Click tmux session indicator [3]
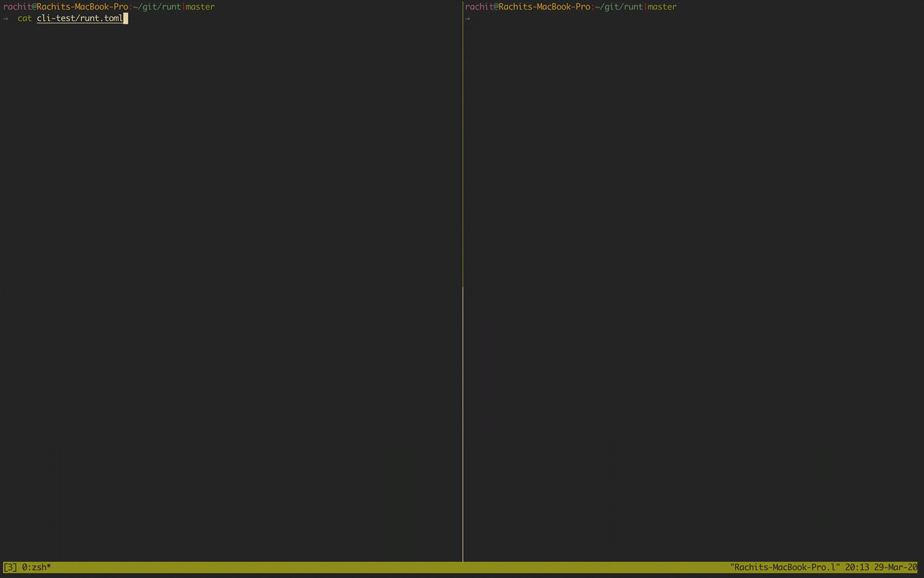 [10, 567]
